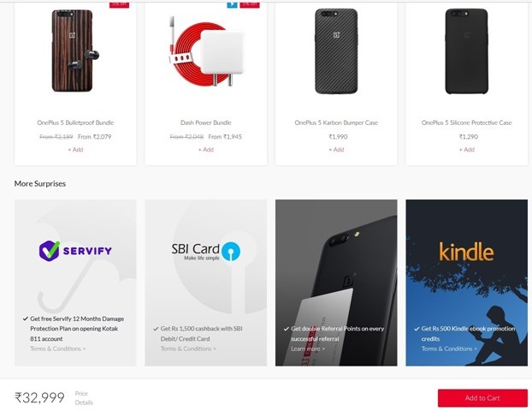Click the SBI Card logo
The image size is (532, 411).
tap(205, 252)
